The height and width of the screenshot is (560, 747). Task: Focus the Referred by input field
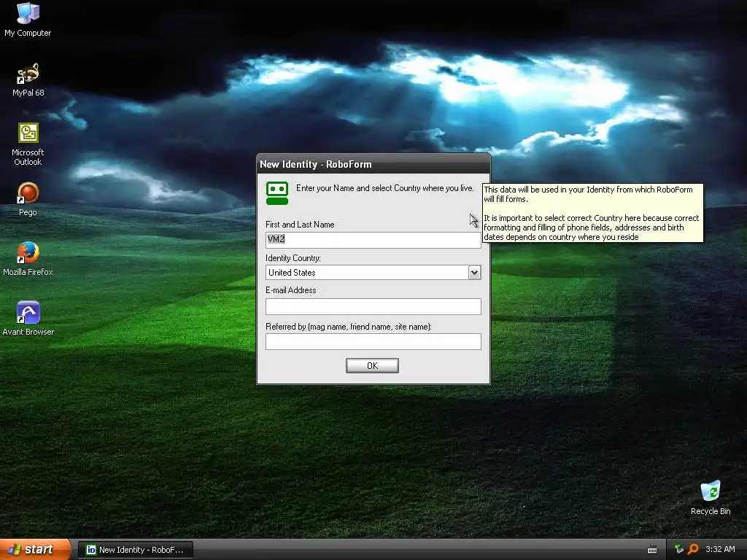coord(373,341)
